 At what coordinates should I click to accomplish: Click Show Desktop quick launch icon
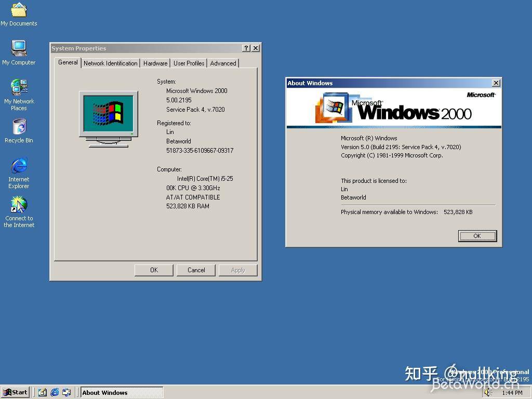[x=43, y=392]
